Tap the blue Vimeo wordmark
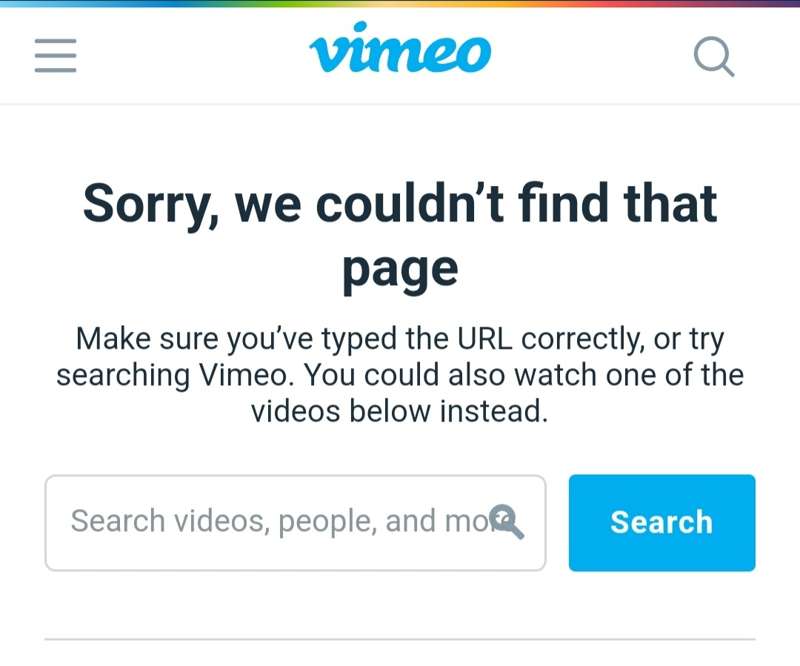The image size is (800, 666). [400, 47]
